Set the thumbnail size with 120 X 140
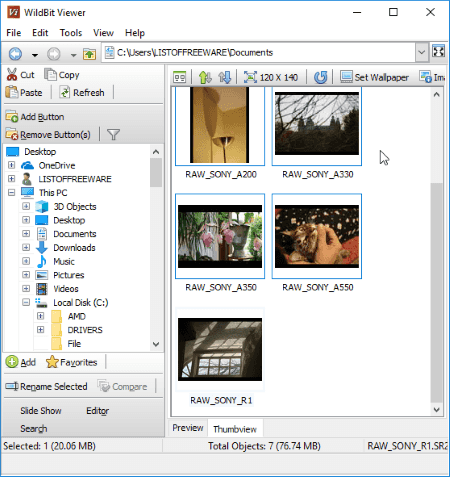450x477 pixels. [x=271, y=77]
